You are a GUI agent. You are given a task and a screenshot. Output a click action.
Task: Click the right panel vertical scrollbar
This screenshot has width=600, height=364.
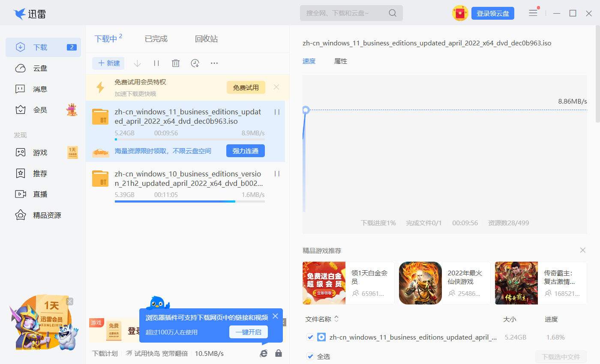597,74
